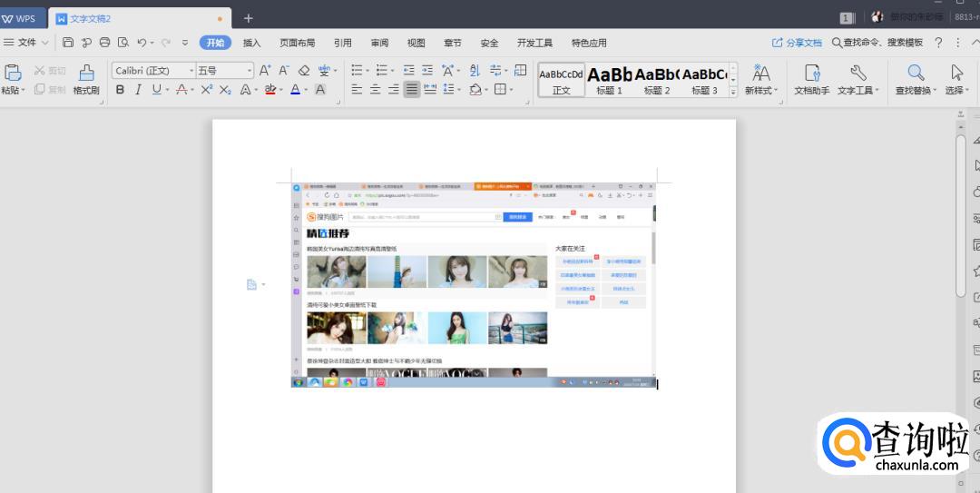
Task: Center-align text using the center alignment icon
Action: pyautogui.click(x=373, y=89)
